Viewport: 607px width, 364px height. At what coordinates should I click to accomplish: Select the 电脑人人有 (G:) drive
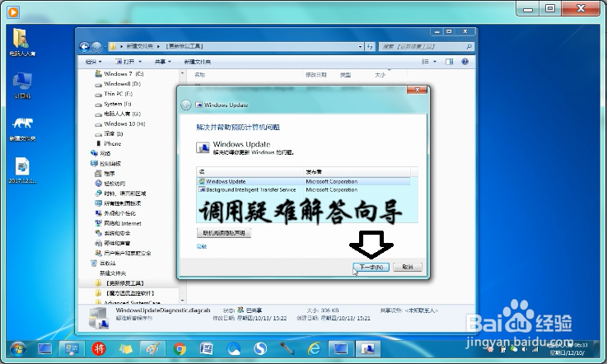[118, 114]
